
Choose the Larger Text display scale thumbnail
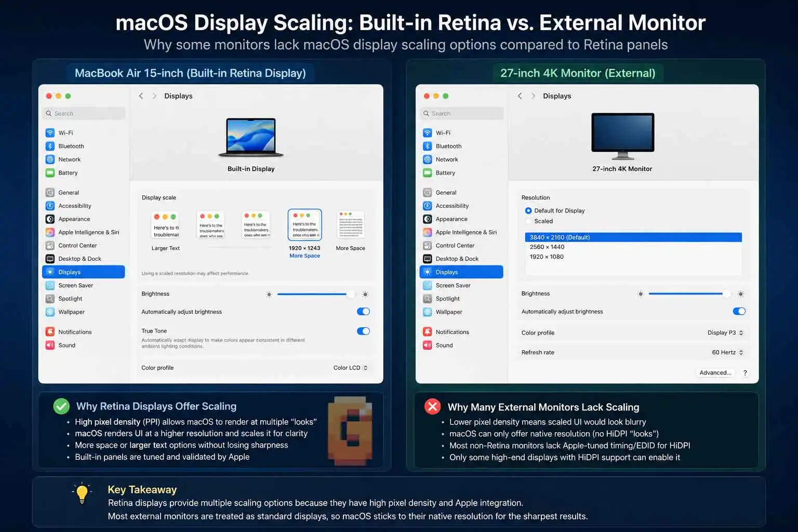pos(165,225)
